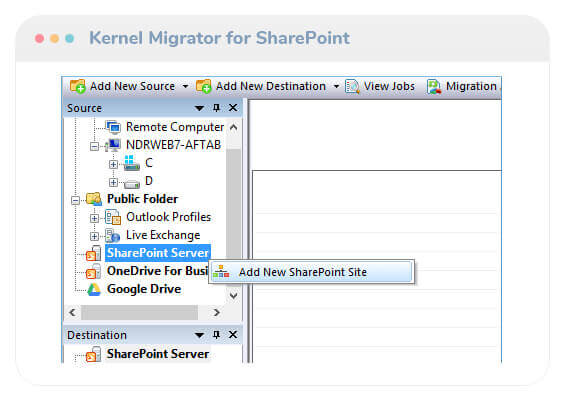The width and height of the screenshot is (565, 401).
Task: Click the Migration toolbar label
Action: click(471, 86)
